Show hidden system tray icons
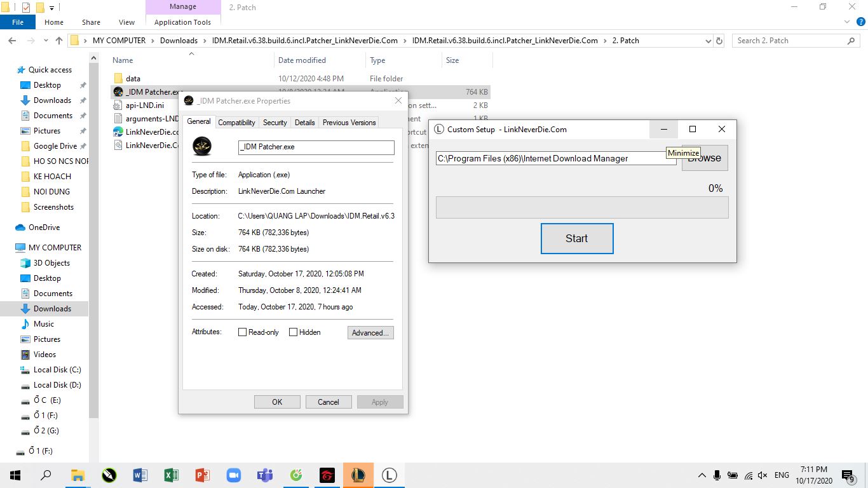The image size is (868, 488). pos(702,475)
